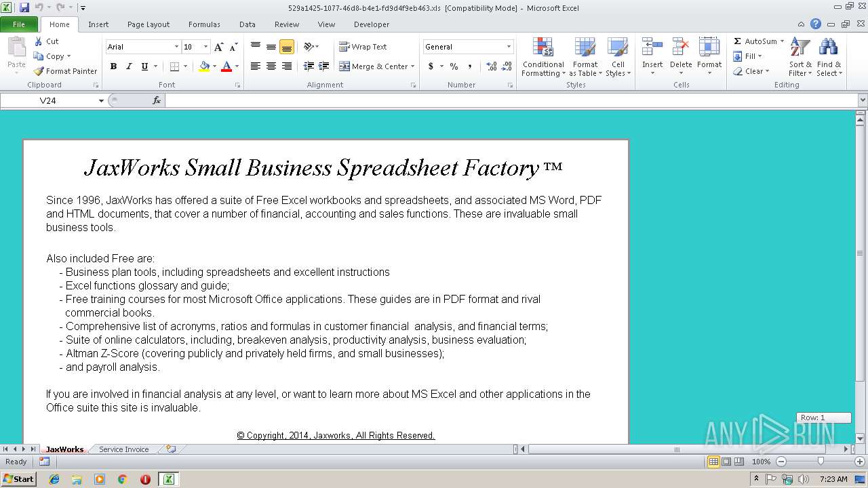Toggle Bottom Align
Screen dimensions: 868x488
click(286, 47)
